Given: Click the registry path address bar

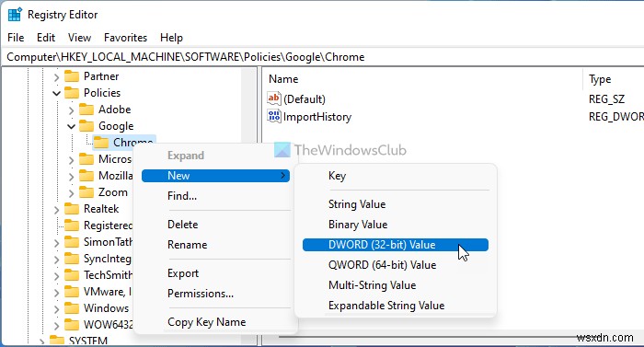Looking at the screenshot, I should [322, 57].
